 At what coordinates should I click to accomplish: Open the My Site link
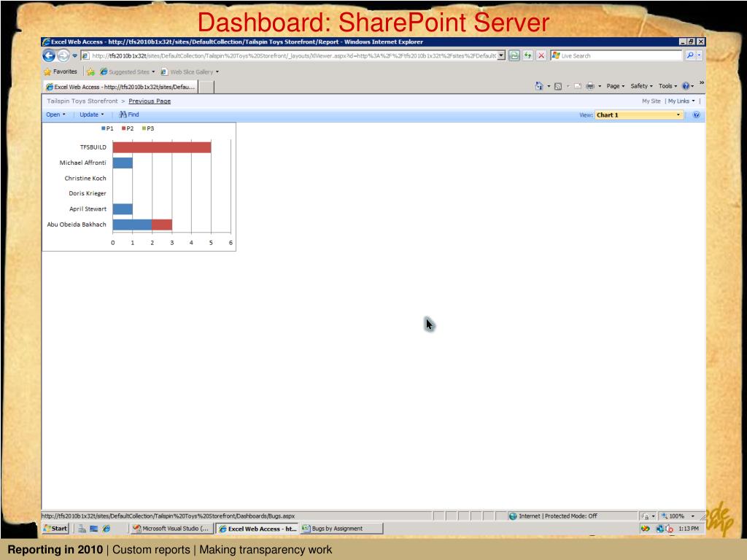651,101
